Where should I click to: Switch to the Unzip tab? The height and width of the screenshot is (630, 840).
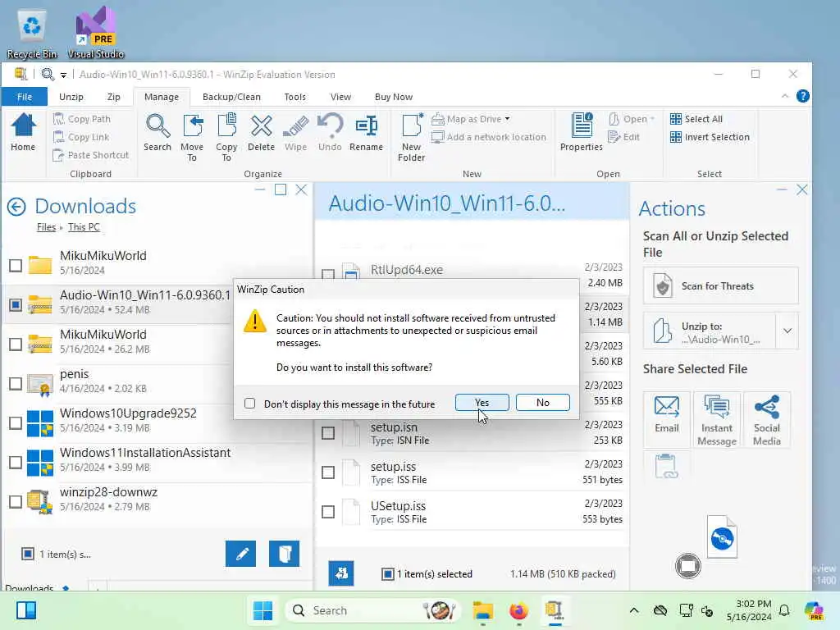point(71,97)
